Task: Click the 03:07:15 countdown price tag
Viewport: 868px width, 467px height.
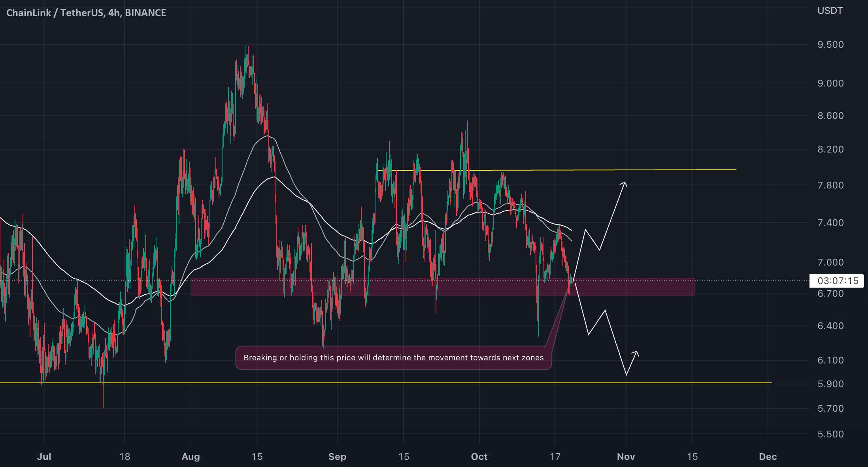Action: 838,281
